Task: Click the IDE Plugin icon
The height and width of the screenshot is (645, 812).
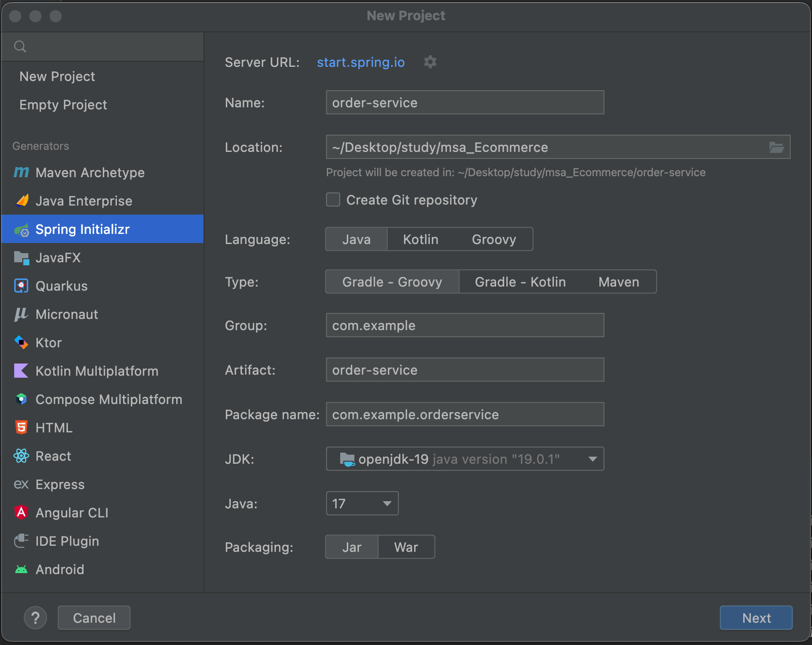Action: (21, 541)
